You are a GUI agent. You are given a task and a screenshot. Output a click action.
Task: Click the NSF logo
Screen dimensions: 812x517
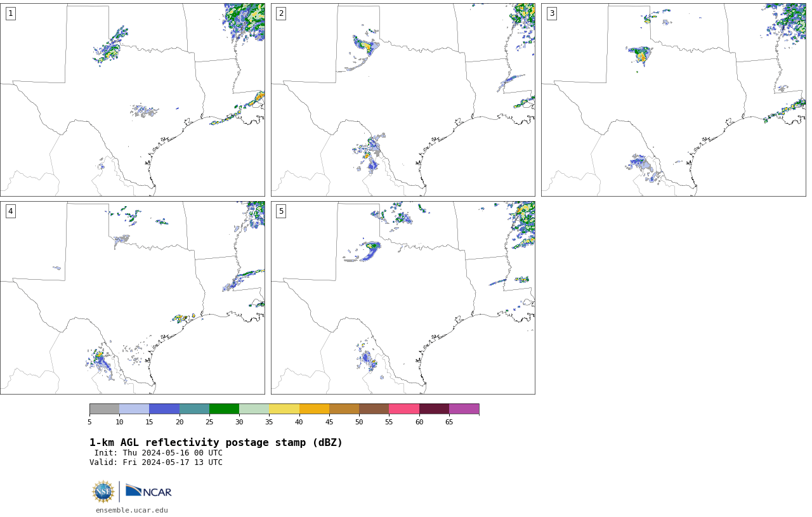tap(103, 492)
